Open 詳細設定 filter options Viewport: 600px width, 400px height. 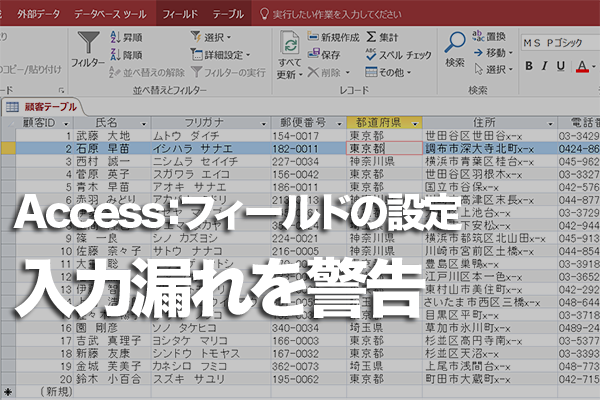[220, 55]
